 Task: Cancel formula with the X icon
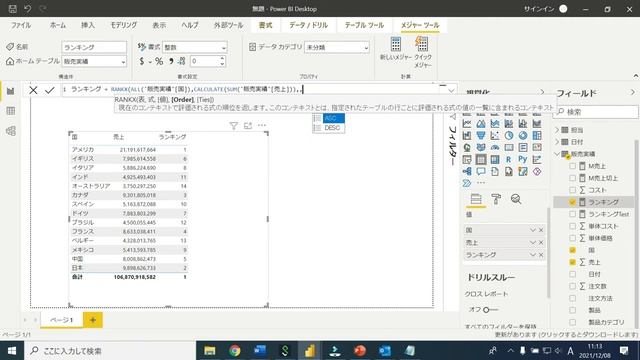33,90
